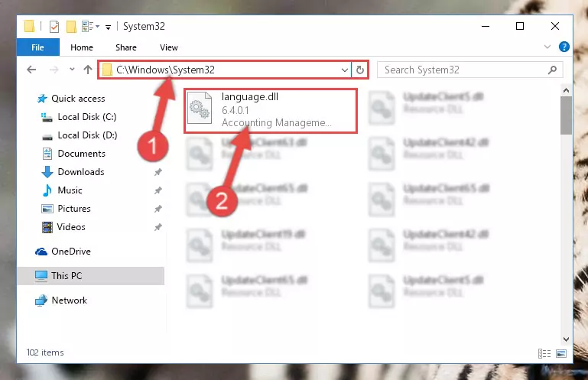Open the File menu

point(38,47)
